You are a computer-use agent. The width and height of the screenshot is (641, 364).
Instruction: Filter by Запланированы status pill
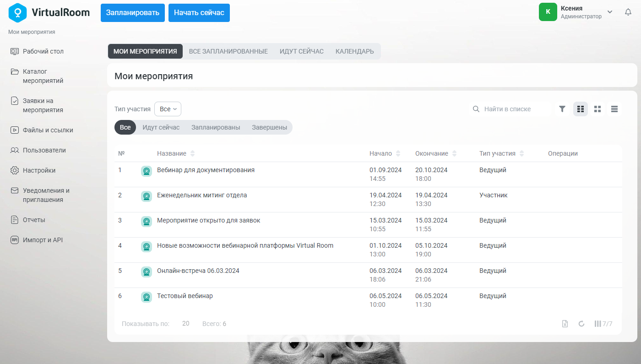pos(216,127)
